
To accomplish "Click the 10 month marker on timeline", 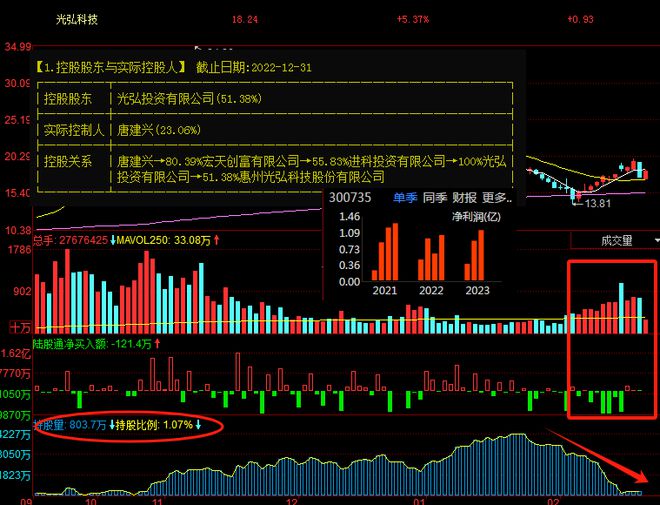I will click(91, 501).
